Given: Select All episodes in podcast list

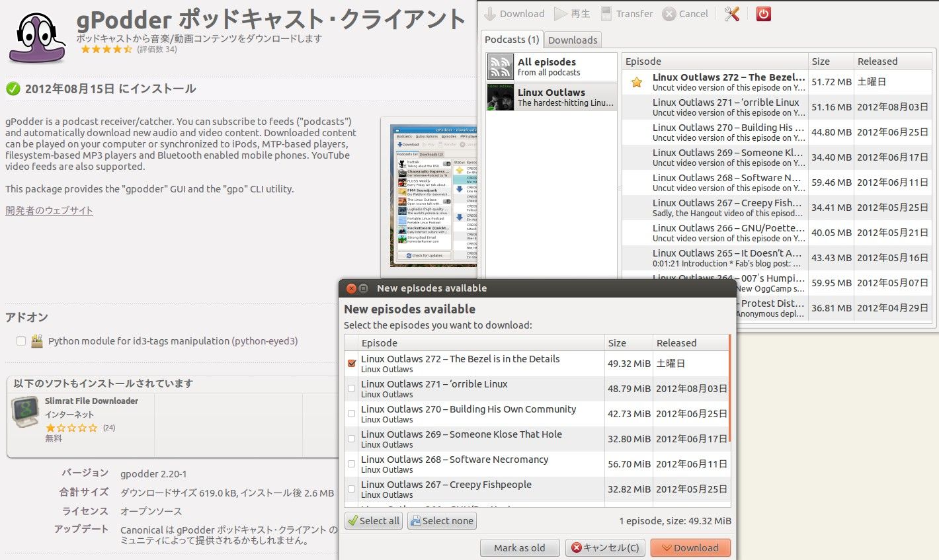Looking at the screenshot, I should click(x=551, y=67).
